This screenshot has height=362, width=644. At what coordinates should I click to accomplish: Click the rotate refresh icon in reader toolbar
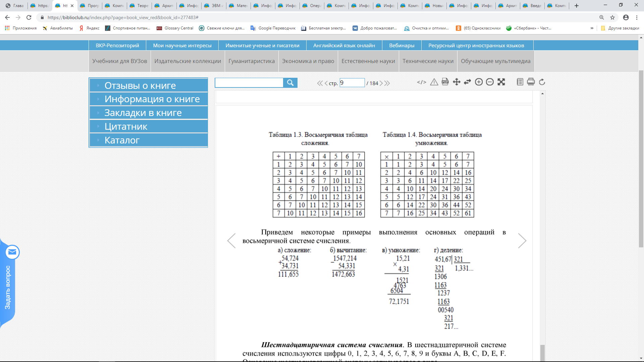point(542,82)
